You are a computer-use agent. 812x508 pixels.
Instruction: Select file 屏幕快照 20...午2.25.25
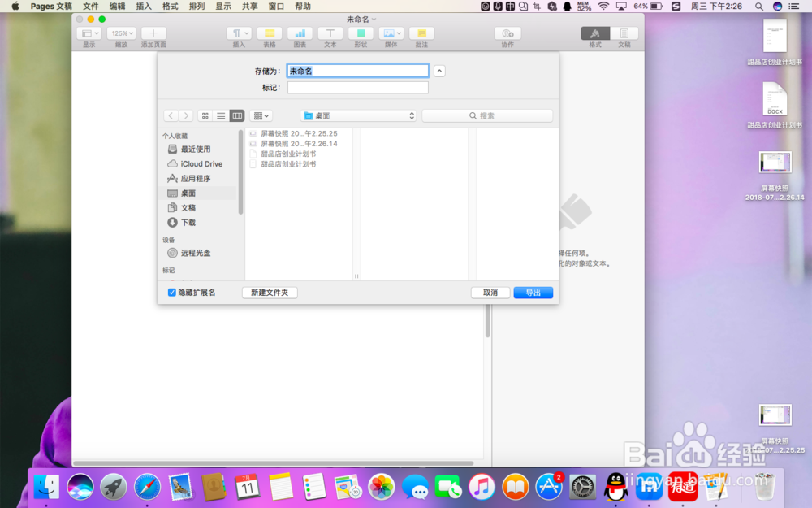(299, 134)
